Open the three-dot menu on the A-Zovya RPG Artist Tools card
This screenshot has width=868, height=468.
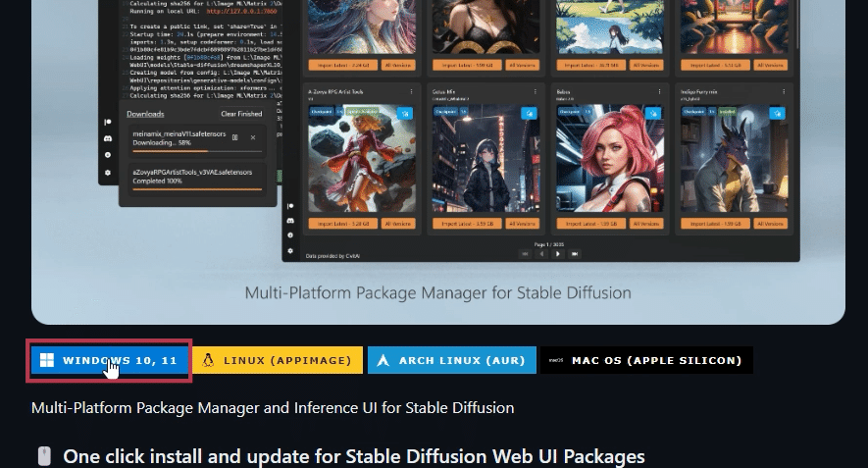click(411, 92)
